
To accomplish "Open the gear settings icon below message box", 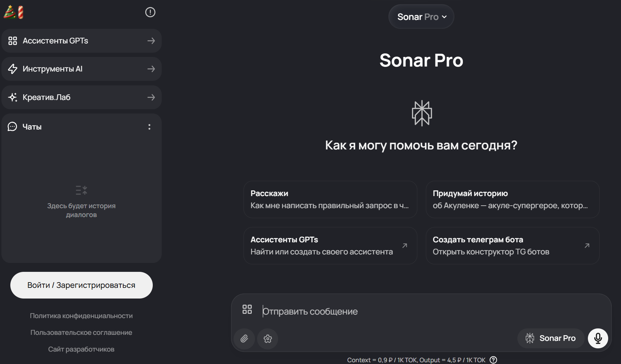I will coord(268,338).
